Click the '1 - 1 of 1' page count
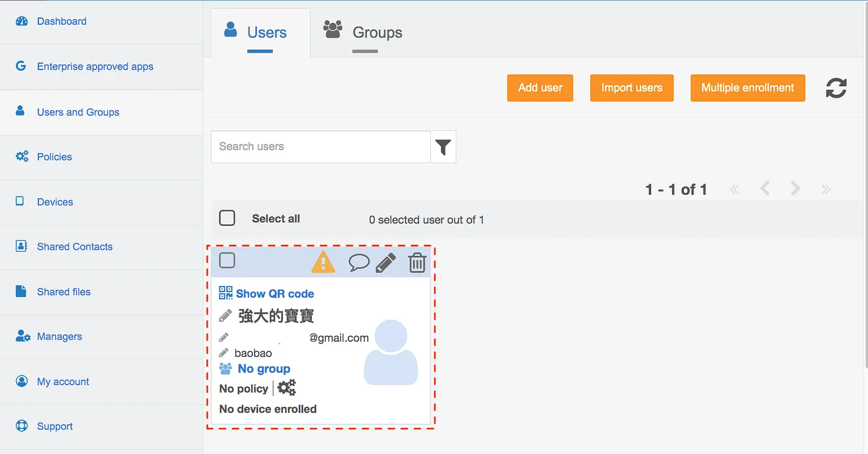This screenshot has width=868, height=454. pyautogui.click(x=676, y=190)
